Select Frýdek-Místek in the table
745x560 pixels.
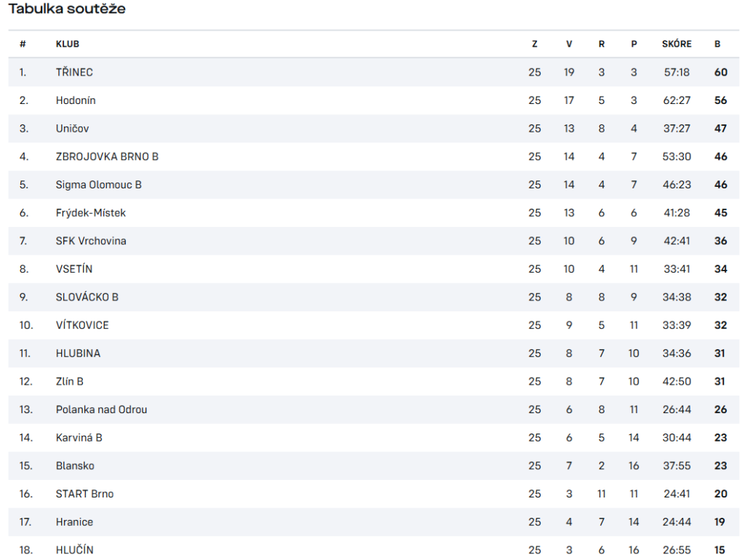(91, 212)
